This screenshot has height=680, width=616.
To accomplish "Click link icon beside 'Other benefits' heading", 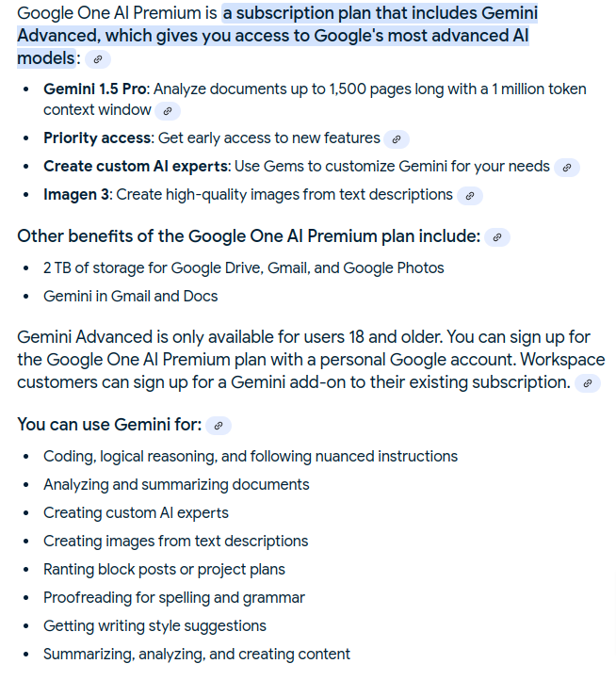I will click(497, 237).
